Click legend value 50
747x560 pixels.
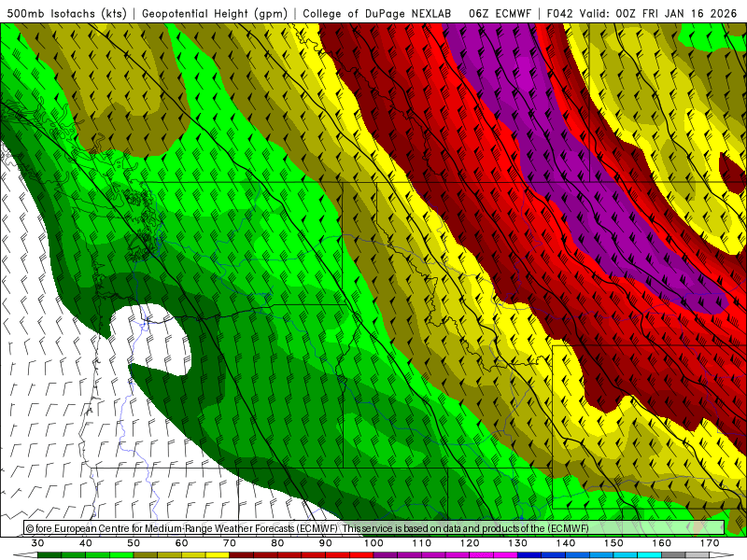(134, 543)
